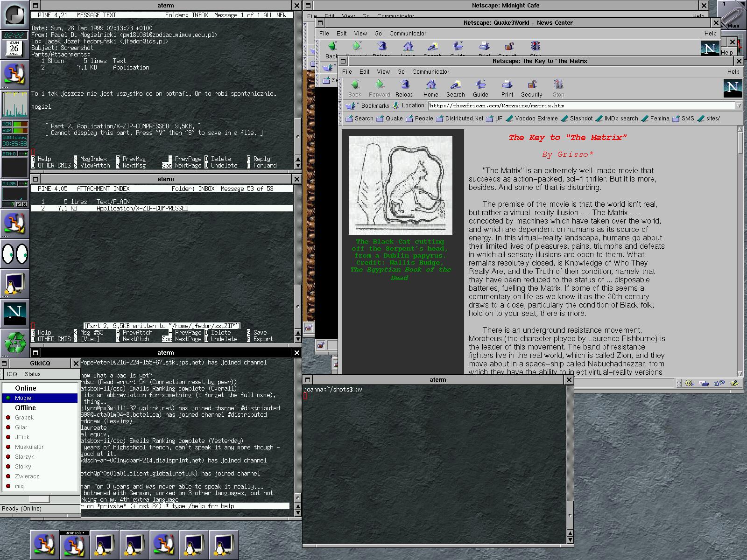Click the Netscape N logo in the Matrix window
Viewport: 747px width, 560px height.
tap(732, 88)
